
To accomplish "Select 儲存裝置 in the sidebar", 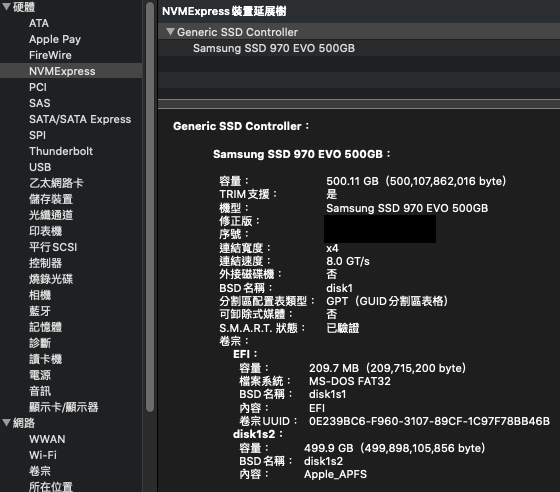I will point(51,199).
